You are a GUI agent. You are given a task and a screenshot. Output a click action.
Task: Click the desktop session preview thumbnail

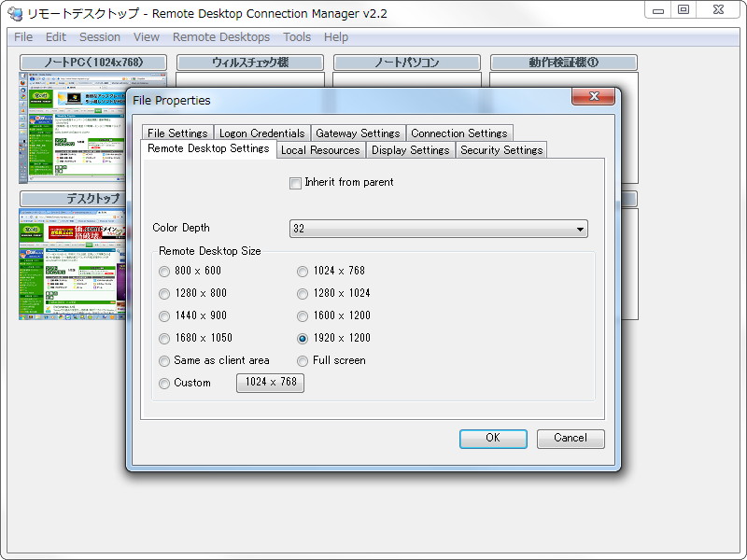tap(70, 266)
